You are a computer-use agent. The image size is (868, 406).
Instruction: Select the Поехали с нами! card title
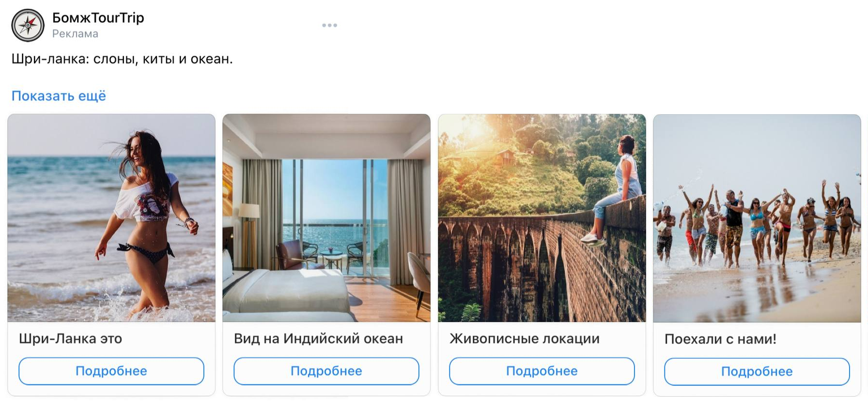721,339
